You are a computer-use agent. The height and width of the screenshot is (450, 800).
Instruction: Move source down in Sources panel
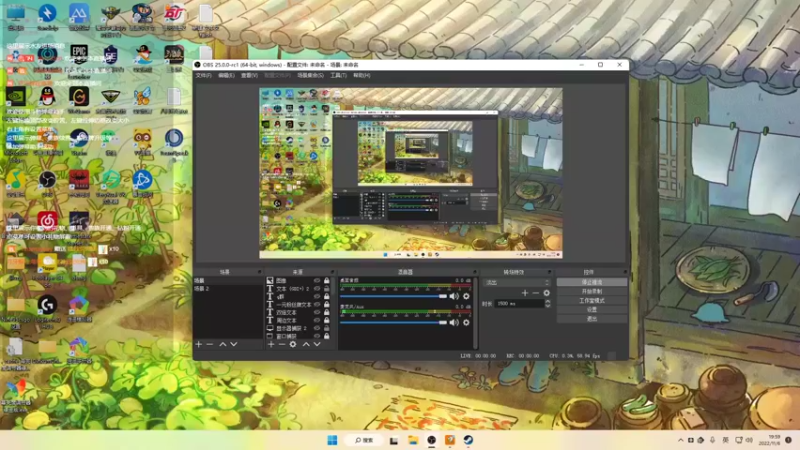[317, 344]
